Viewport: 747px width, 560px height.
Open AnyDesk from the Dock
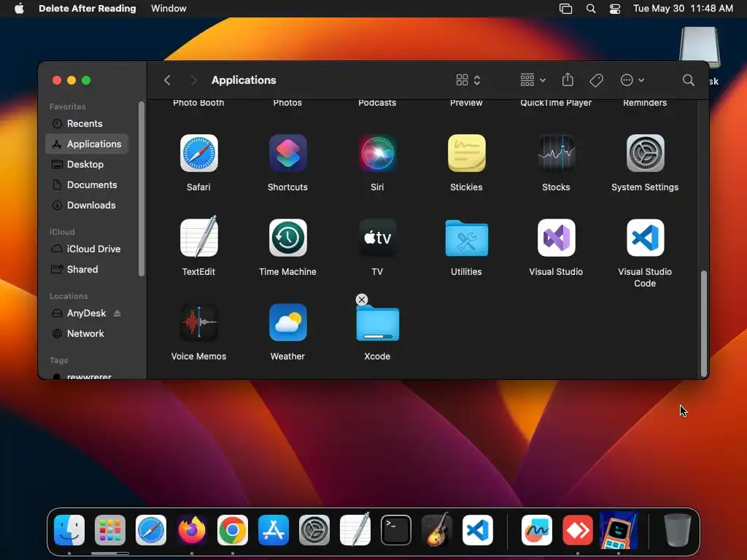[578, 529]
